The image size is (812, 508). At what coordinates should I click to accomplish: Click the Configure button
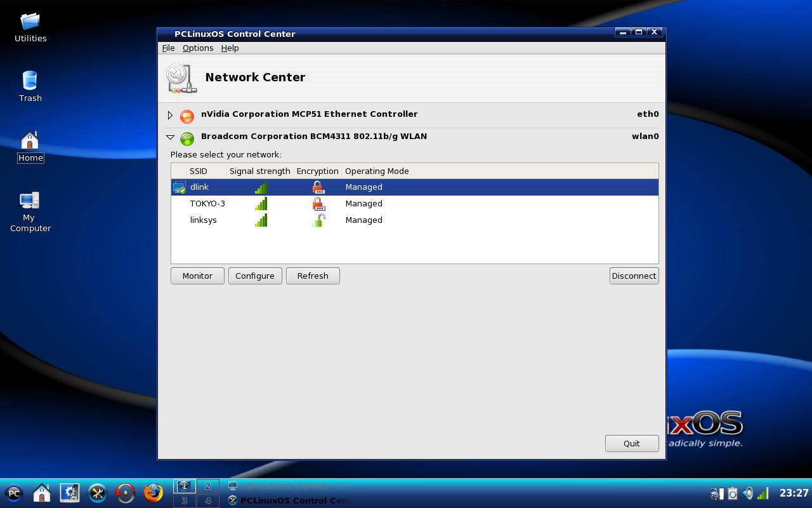tap(255, 276)
